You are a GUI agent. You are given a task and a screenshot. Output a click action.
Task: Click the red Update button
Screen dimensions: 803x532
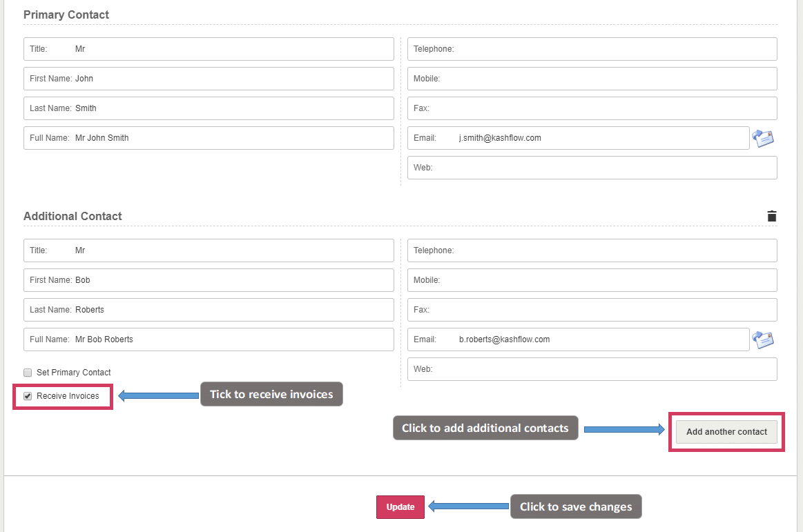(x=400, y=507)
